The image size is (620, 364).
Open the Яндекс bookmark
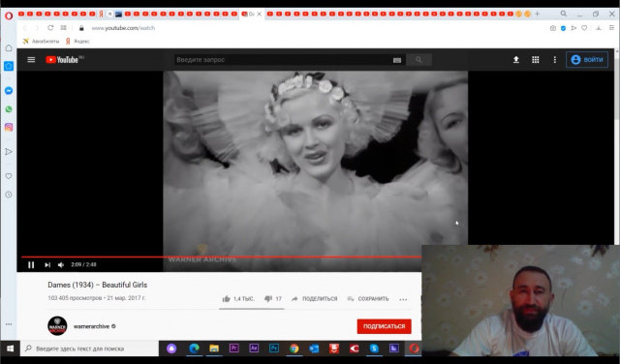coord(77,41)
